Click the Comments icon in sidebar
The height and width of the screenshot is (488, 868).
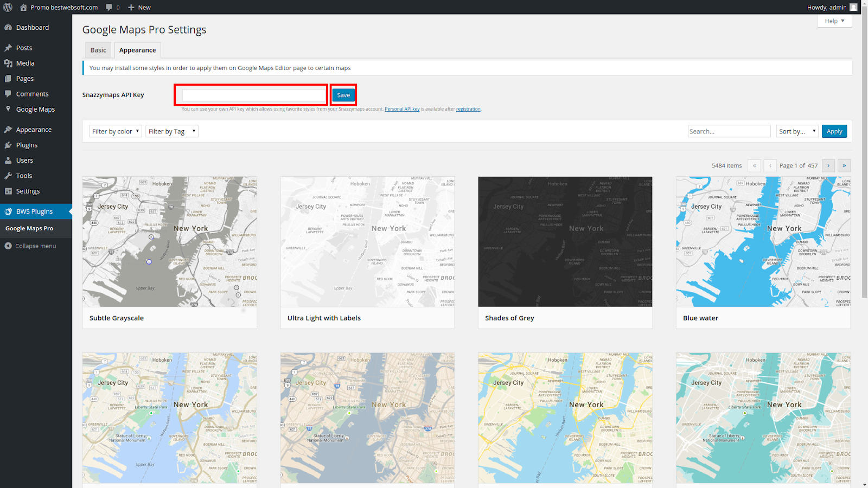pos(8,94)
